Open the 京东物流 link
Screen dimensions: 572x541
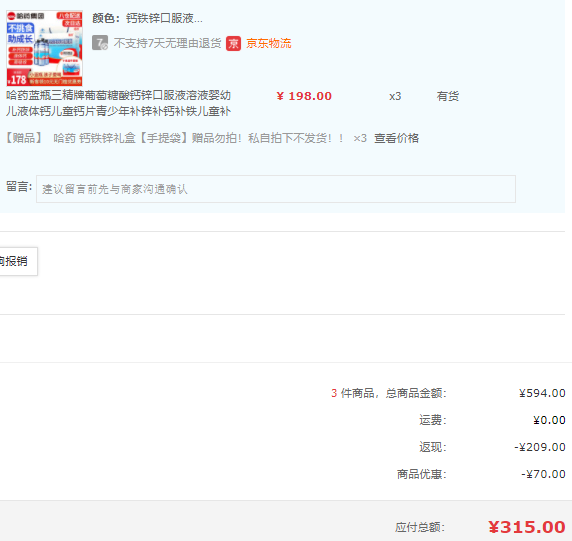(x=268, y=43)
